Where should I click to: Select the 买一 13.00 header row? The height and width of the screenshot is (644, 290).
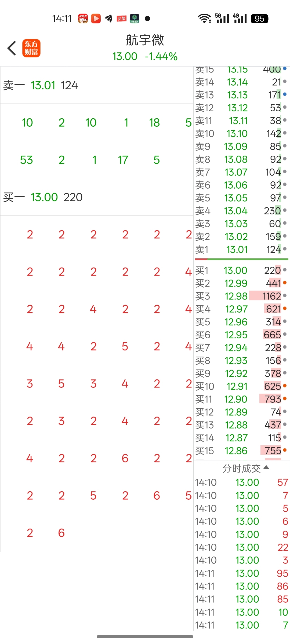coord(97,197)
